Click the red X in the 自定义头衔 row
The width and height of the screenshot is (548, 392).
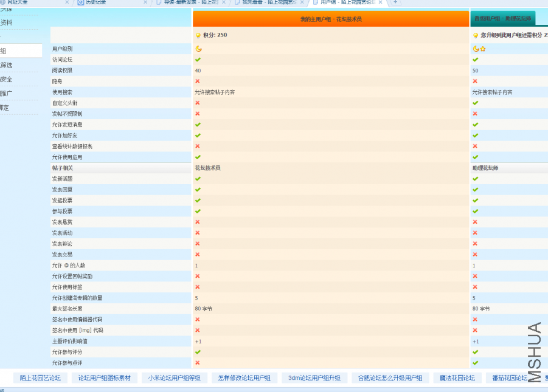[198, 103]
